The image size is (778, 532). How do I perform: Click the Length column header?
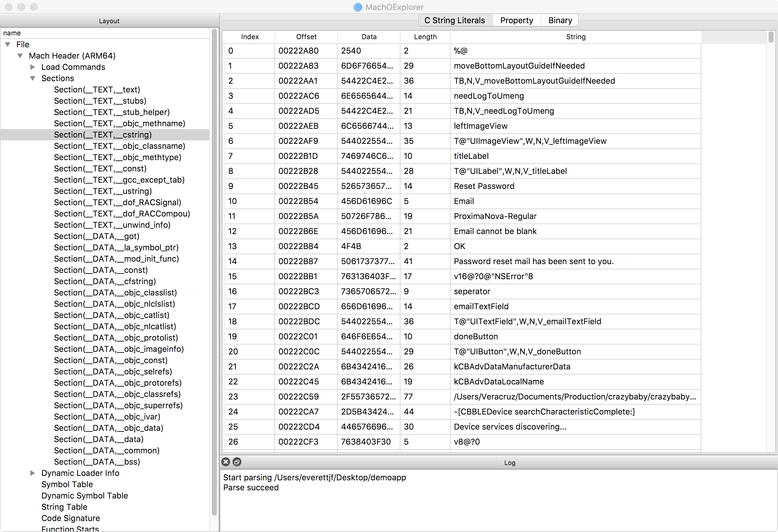[425, 37]
